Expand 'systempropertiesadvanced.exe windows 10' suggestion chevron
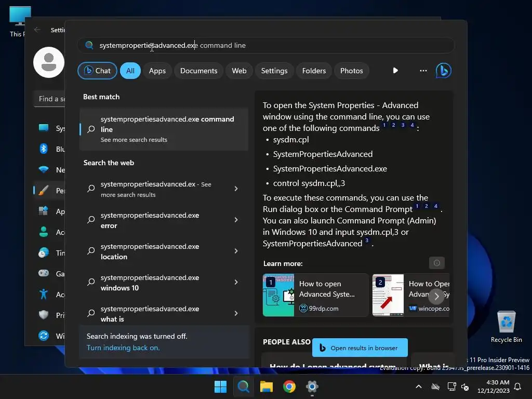The width and height of the screenshot is (532, 399). pyautogui.click(x=236, y=282)
